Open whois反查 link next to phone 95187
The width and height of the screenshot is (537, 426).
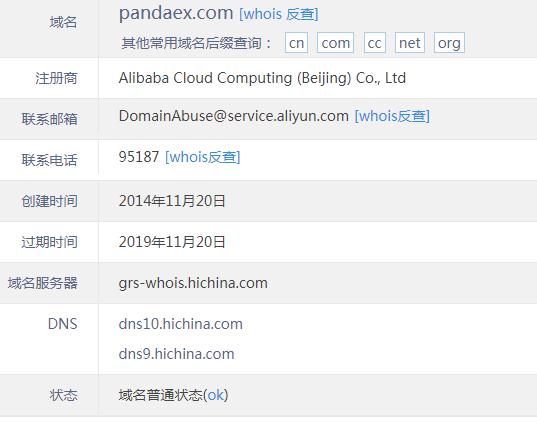(x=203, y=157)
